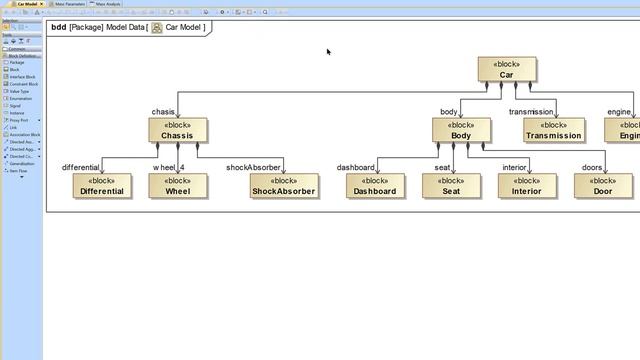This screenshot has height=360, width=640.
Task: Open Proxy Port variants dropdown arrow
Action: [x=39, y=120]
